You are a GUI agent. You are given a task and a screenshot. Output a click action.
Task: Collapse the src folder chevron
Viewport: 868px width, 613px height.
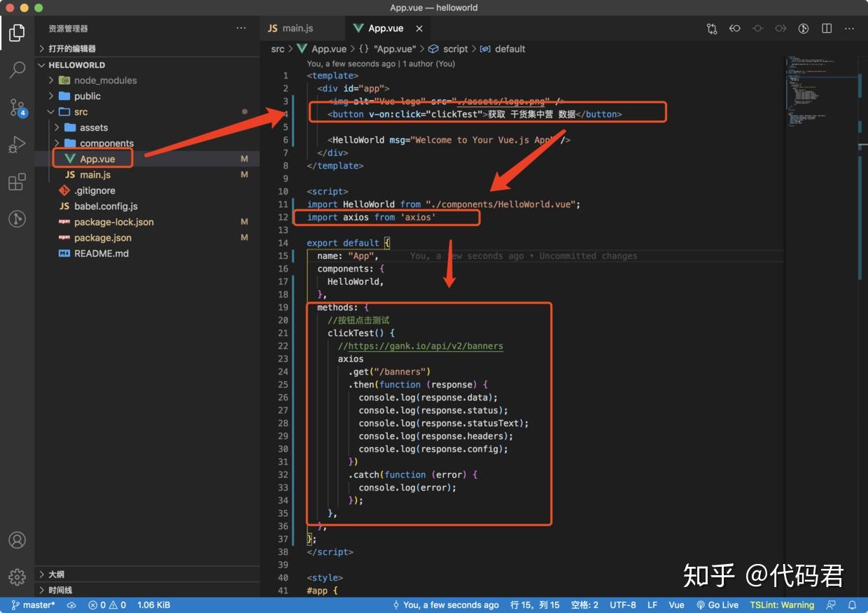coord(51,112)
